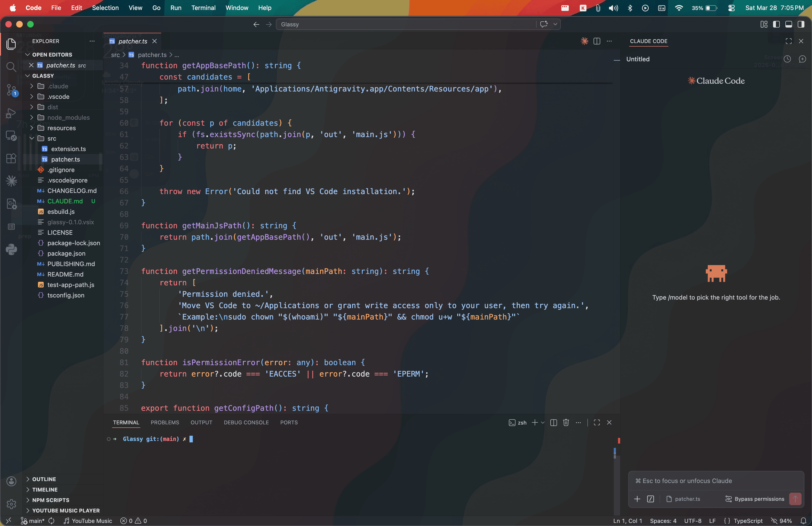Image resolution: width=812 pixels, height=526 pixels.
Task: Open the Run menu
Action: pos(176,8)
